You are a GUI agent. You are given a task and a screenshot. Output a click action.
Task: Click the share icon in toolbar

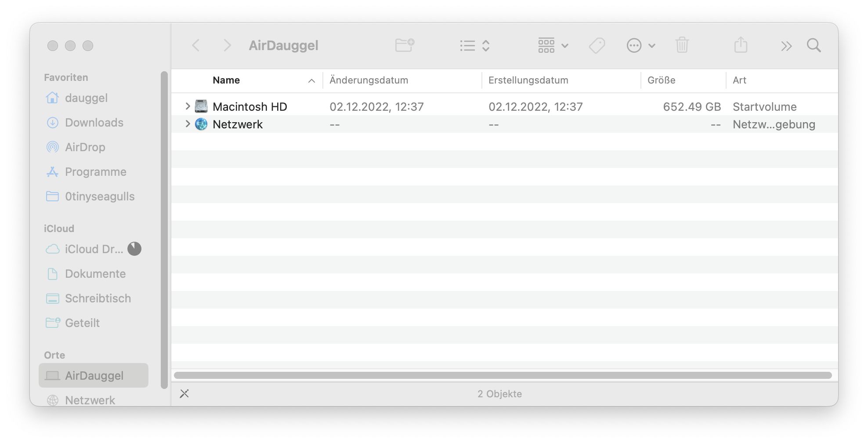741,44
